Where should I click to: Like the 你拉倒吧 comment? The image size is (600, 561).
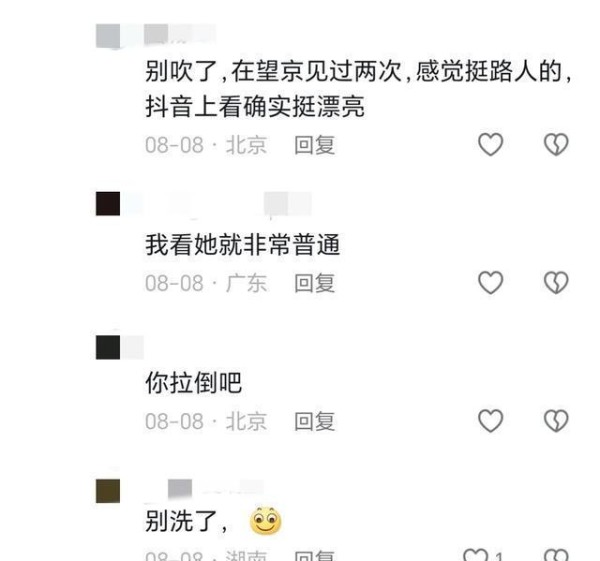[490, 421]
